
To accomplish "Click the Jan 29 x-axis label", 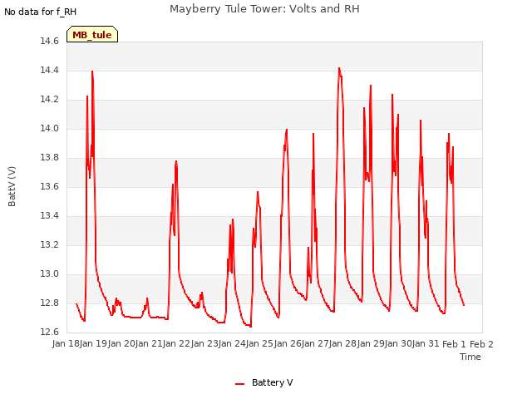I will (371, 344).
